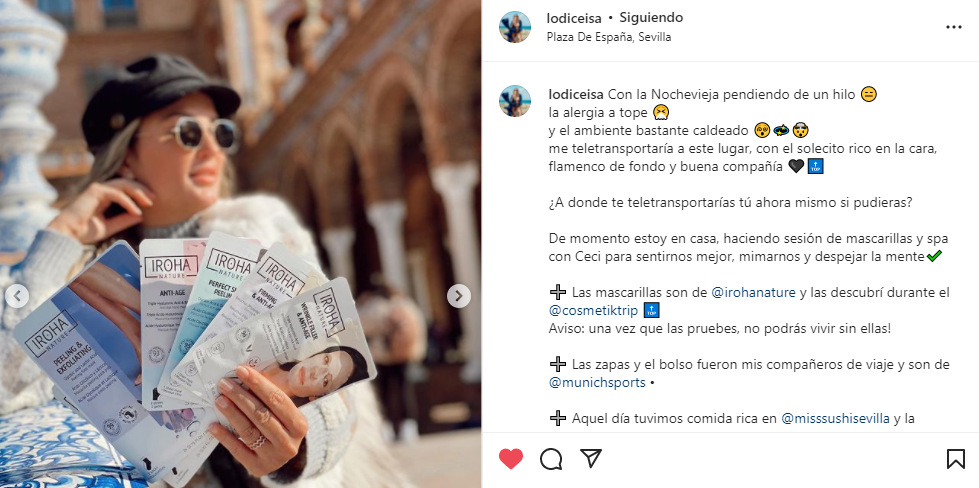
Task: Click the lodiceisa username in the caption
Action: (576, 94)
